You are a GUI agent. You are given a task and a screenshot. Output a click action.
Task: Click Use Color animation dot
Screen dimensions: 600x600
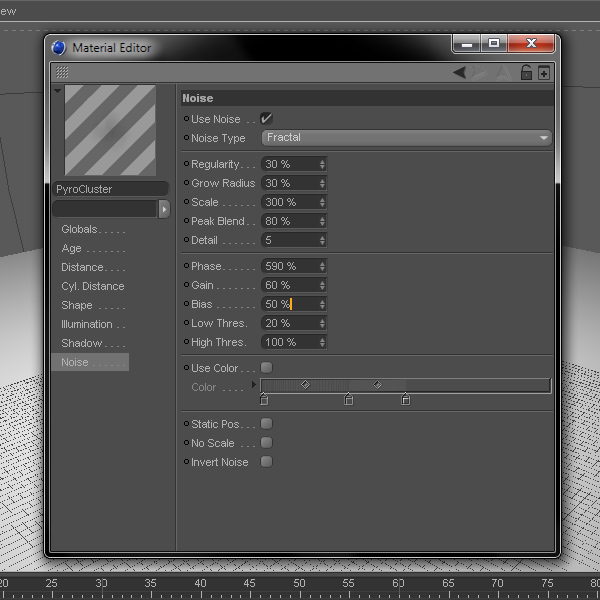pyautogui.click(x=186, y=367)
